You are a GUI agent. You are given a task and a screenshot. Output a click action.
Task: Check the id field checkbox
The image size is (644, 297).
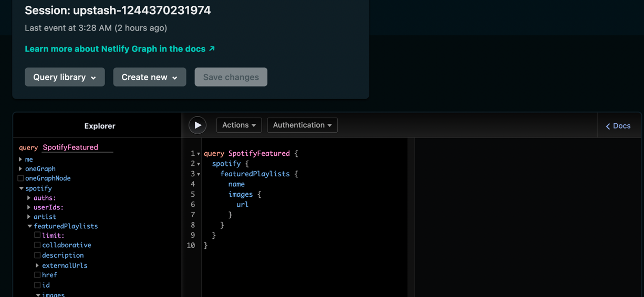37,285
